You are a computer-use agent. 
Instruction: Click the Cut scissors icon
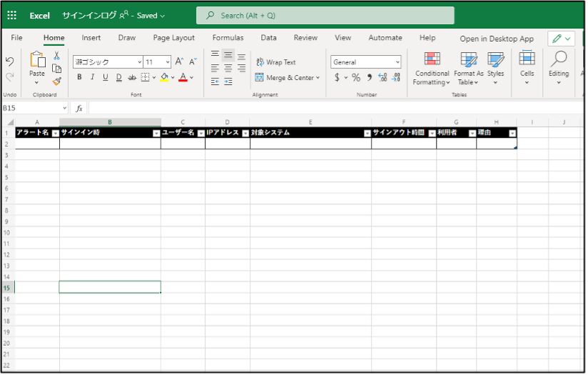[x=57, y=56]
